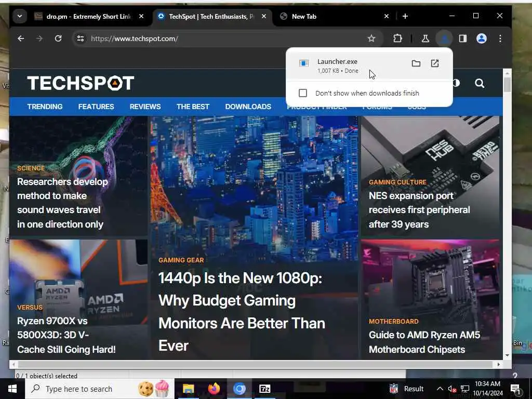Screen dimensions: 532x399
Task: Click the Chromium taskbar icon
Action: (x=239, y=389)
